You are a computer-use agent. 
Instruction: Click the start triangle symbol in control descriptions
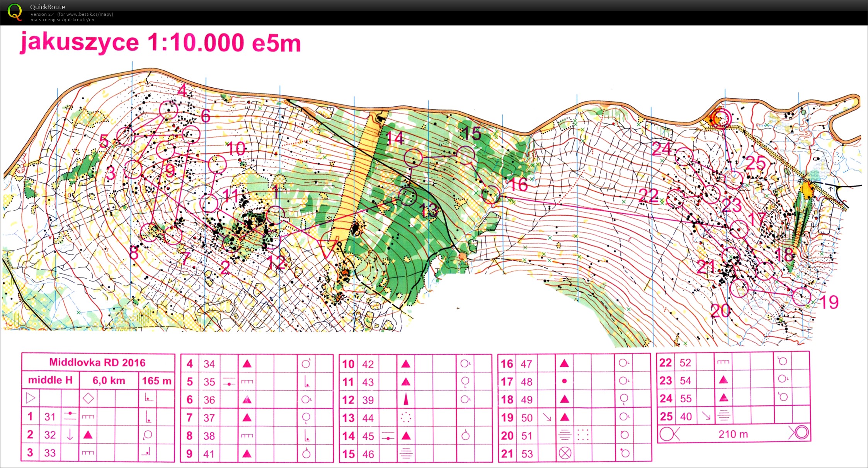pyautogui.click(x=31, y=398)
